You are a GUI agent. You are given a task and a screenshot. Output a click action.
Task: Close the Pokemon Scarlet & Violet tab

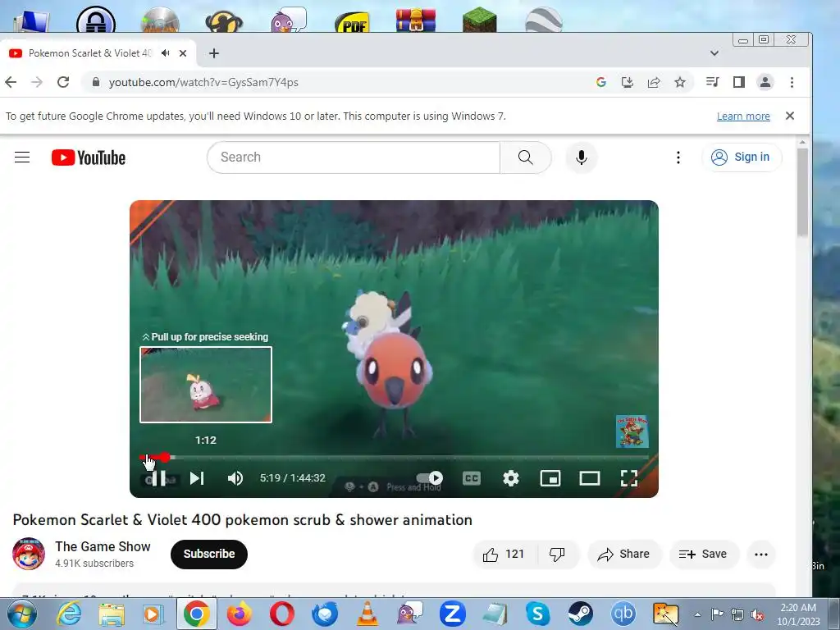pos(183,53)
